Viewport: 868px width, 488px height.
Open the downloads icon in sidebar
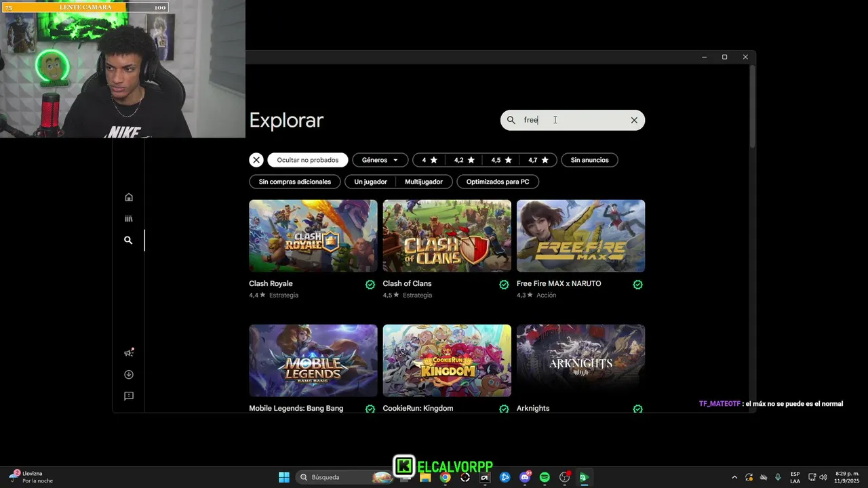[129, 374]
